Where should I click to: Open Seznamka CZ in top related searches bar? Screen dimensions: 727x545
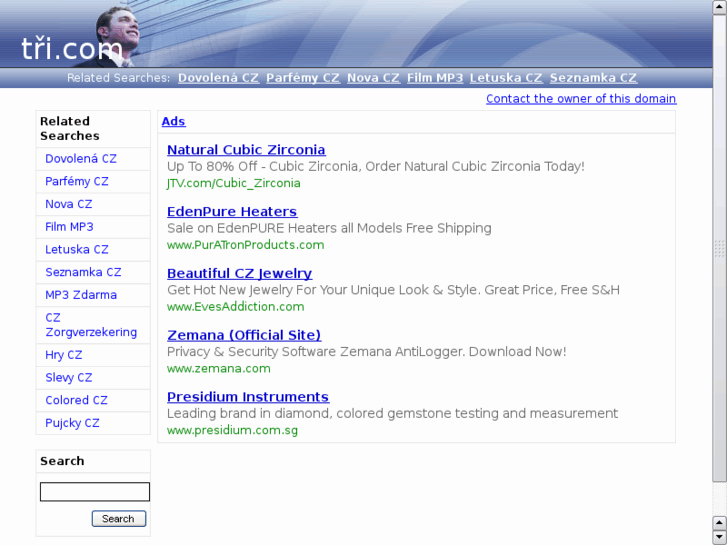coord(593,78)
